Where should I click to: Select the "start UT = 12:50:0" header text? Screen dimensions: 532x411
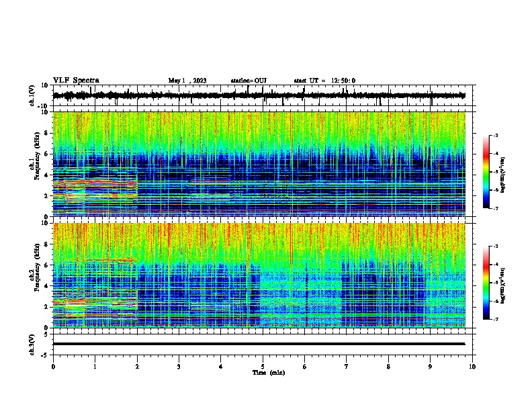coord(324,81)
